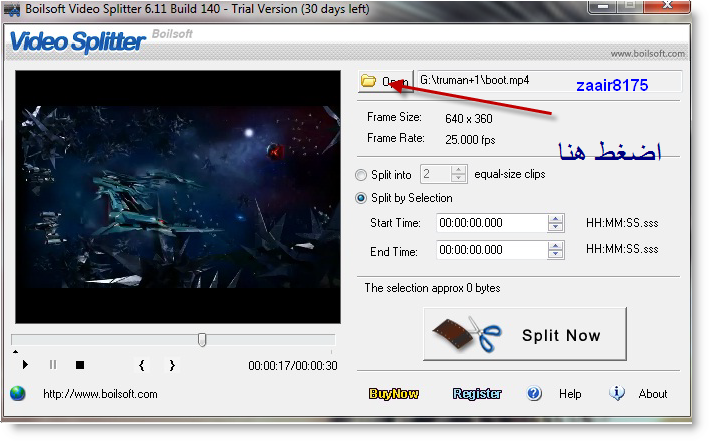Pause the video playback
Screen dimensions: 709x441
tap(53, 365)
